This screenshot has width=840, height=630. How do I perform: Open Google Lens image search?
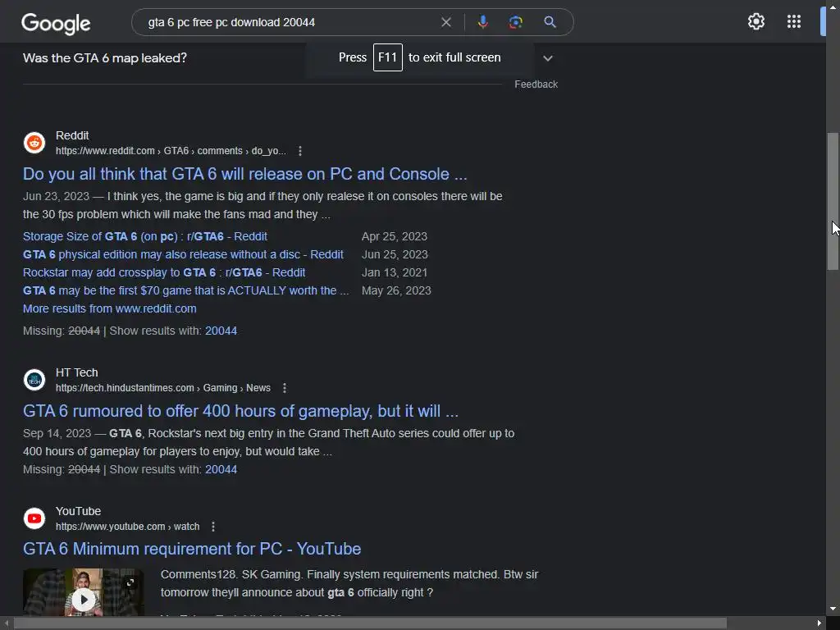pos(515,22)
